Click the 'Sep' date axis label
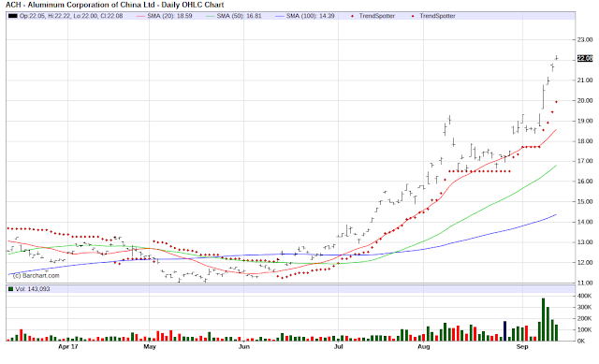This screenshot has height=364, width=599. coord(522,347)
